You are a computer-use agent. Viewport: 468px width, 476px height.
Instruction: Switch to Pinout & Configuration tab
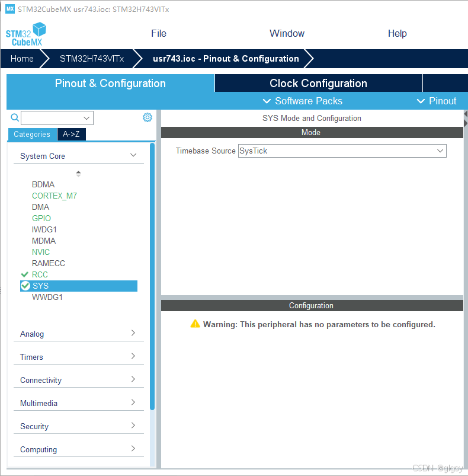(110, 83)
